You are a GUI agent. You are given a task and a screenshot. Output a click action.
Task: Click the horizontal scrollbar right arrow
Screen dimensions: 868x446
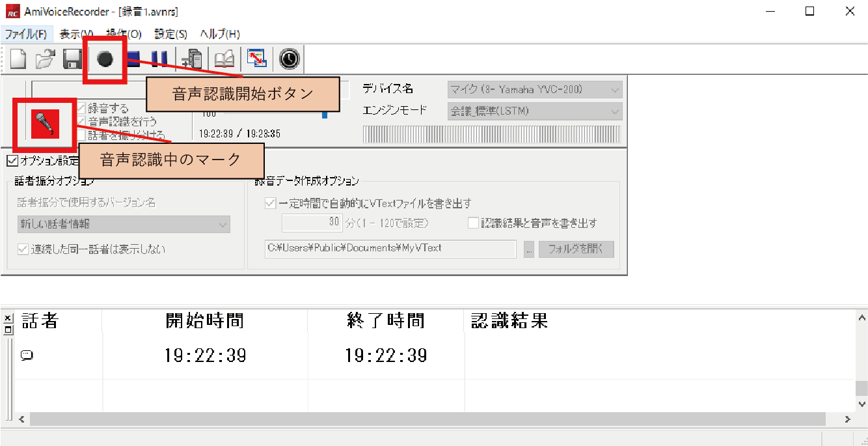[x=847, y=419]
